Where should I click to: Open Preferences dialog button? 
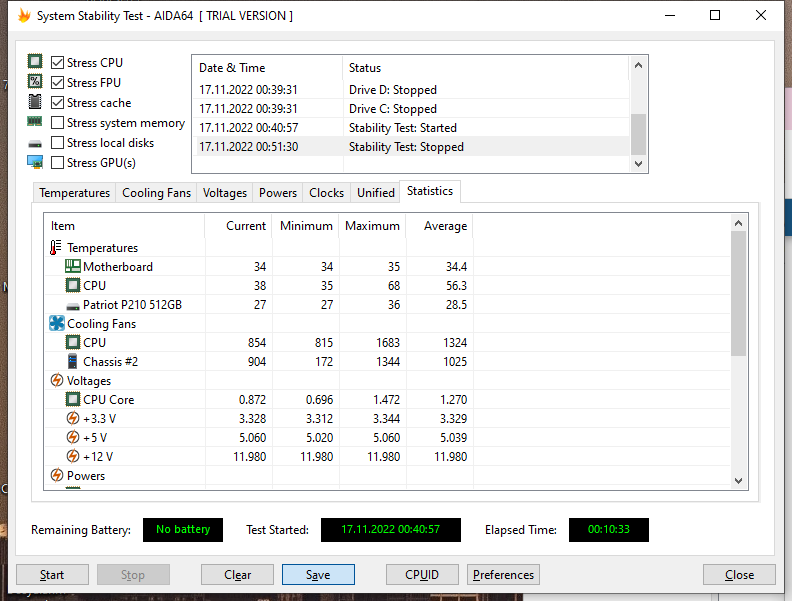503,575
